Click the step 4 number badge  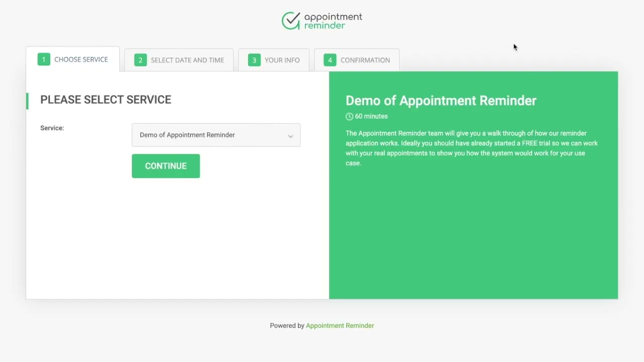coord(330,60)
